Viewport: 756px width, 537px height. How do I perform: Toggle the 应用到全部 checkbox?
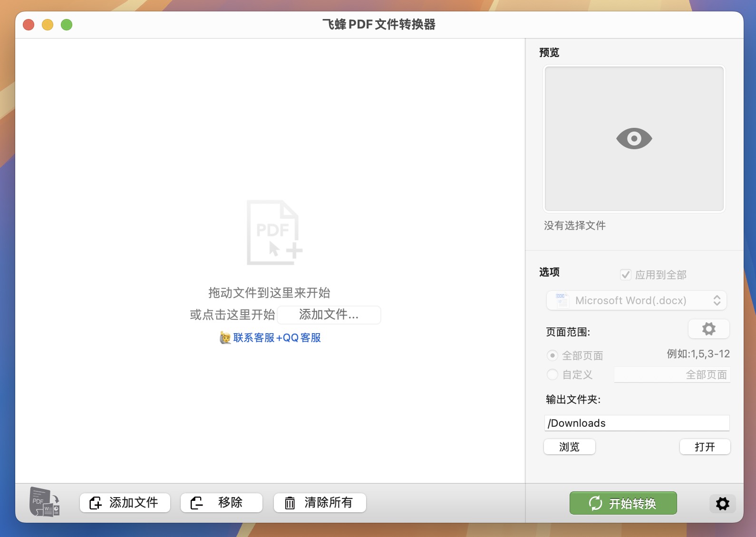point(626,275)
